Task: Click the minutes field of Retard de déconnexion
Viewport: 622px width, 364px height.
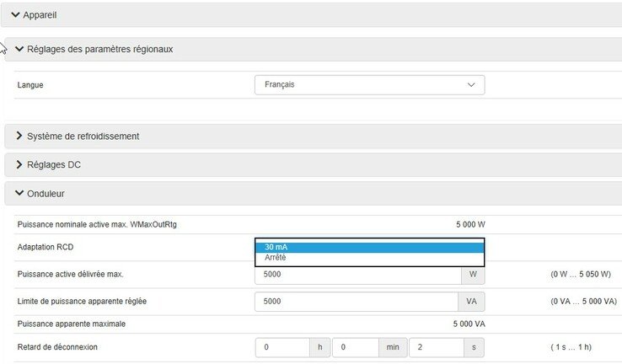Action: click(x=357, y=347)
